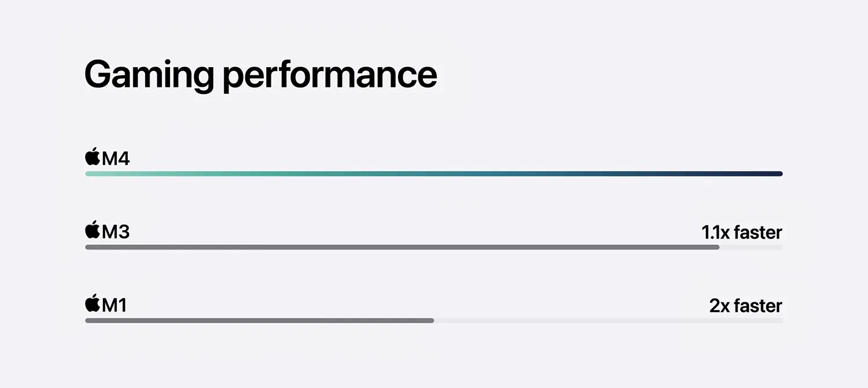868x388 pixels.
Task: Select the M1 chip label text
Action: 114,305
